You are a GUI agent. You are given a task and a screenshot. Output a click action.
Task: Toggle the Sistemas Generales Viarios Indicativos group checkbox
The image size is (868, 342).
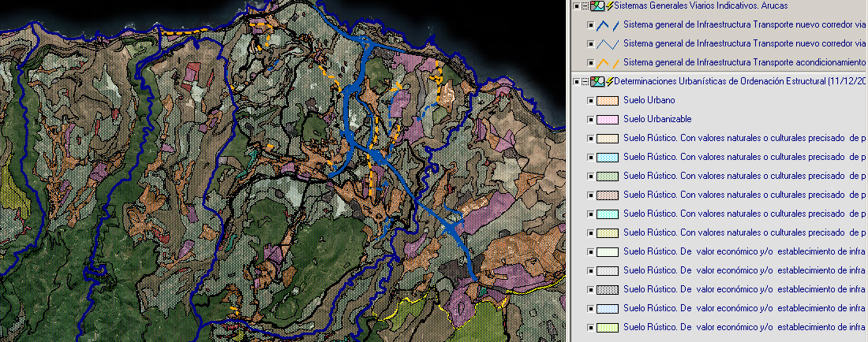click(577, 6)
